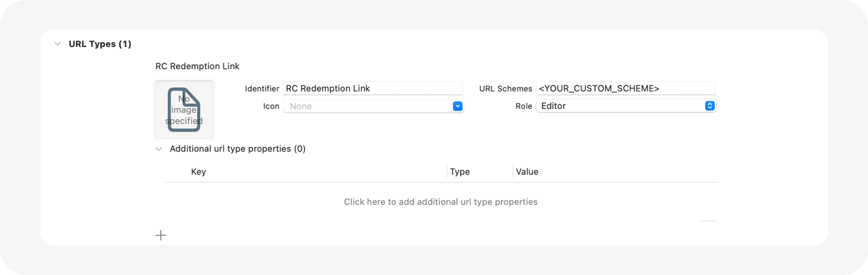The image size is (868, 275).
Task: Click the Type column header
Action: pyautogui.click(x=459, y=171)
